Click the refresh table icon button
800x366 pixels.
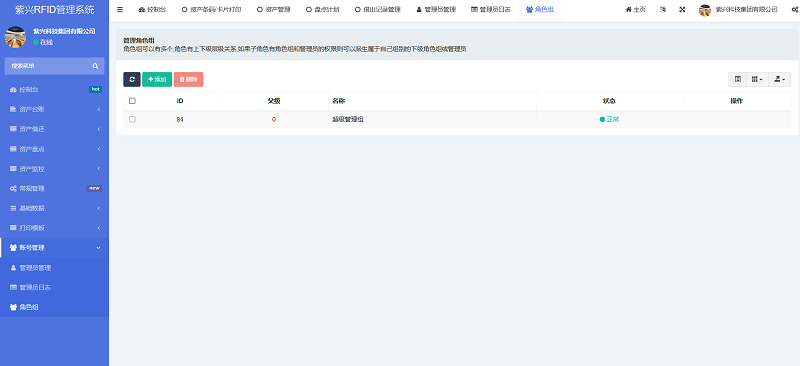[132, 79]
